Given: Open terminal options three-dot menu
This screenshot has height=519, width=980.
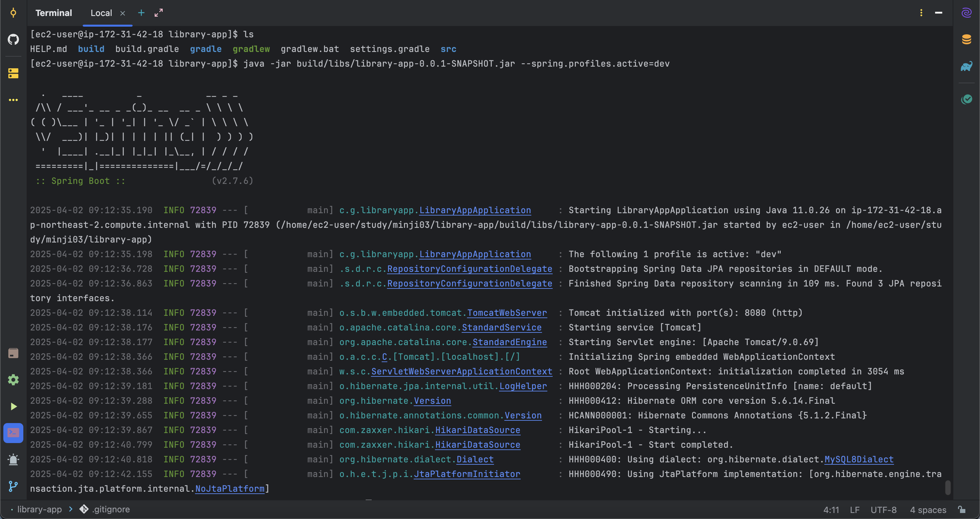Looking at the screenshot, I should click(x=921, y=13).
